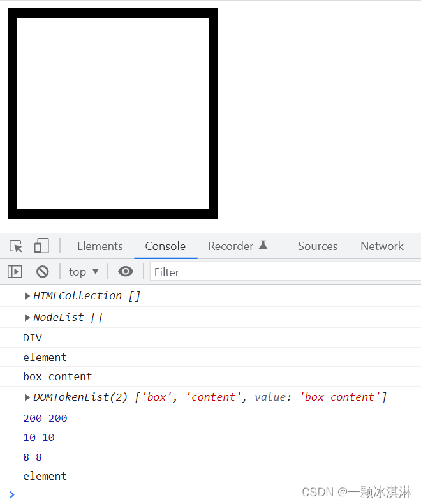
Task: Click the console Filter input field
Action: (x=285, y=272)
